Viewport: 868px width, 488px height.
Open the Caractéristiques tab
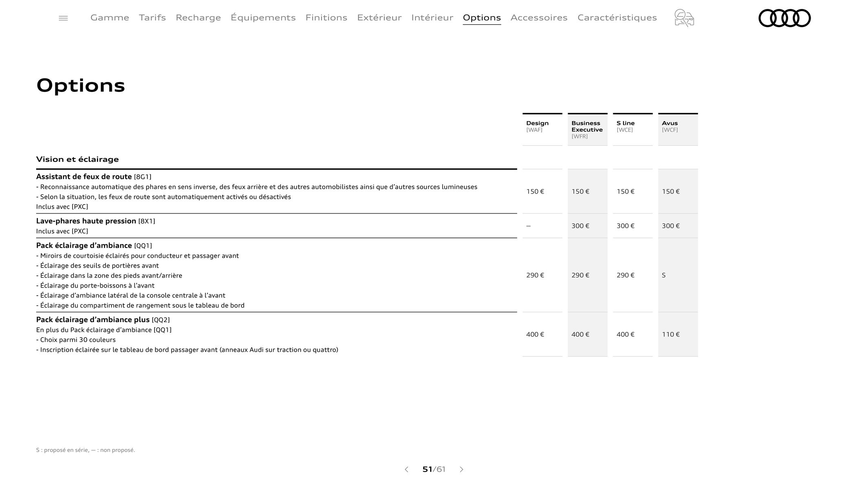click(617, 17)
